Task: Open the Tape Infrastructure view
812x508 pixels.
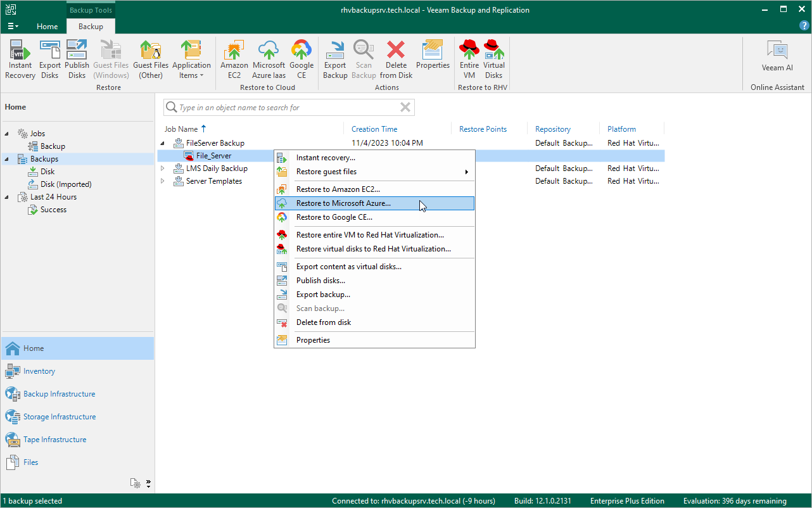Action: pyautogui.click(x=77, y=440)
